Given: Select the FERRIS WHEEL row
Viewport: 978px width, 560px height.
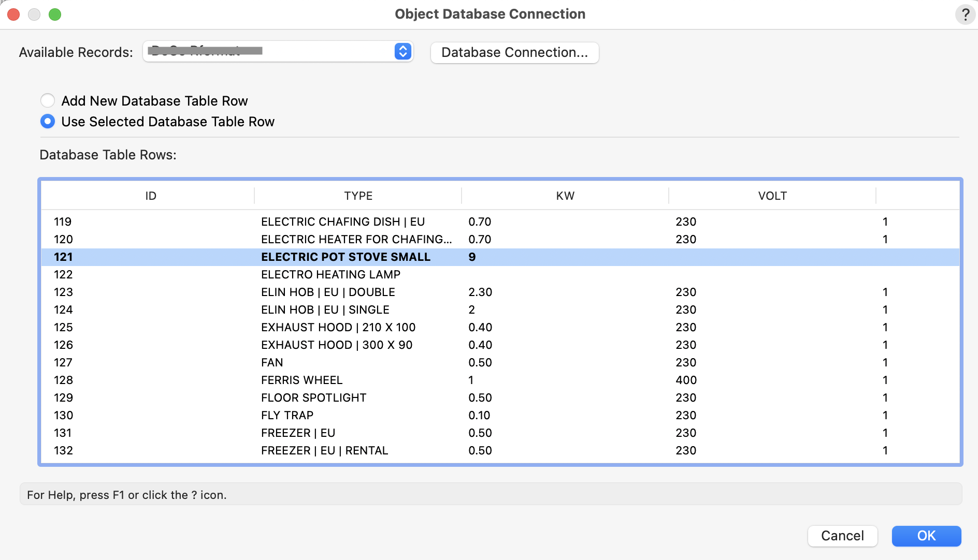Looking at the screenshot, I should [x=302, y=380].
